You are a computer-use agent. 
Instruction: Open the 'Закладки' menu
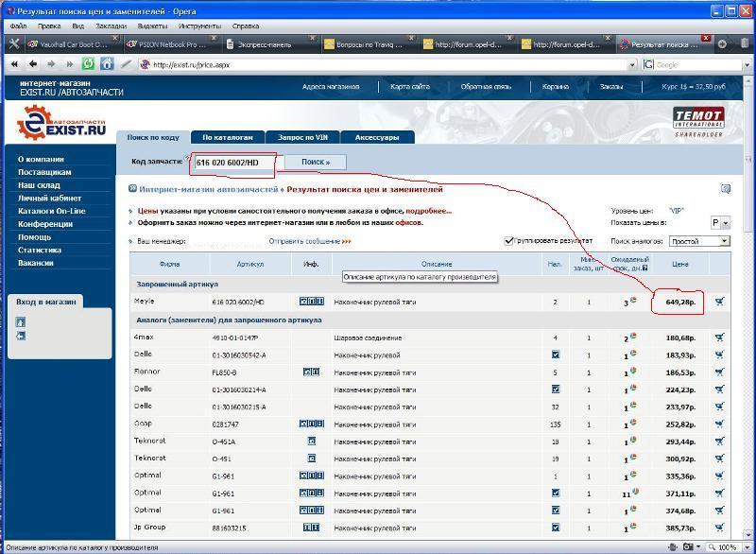(x=111, y=26)
